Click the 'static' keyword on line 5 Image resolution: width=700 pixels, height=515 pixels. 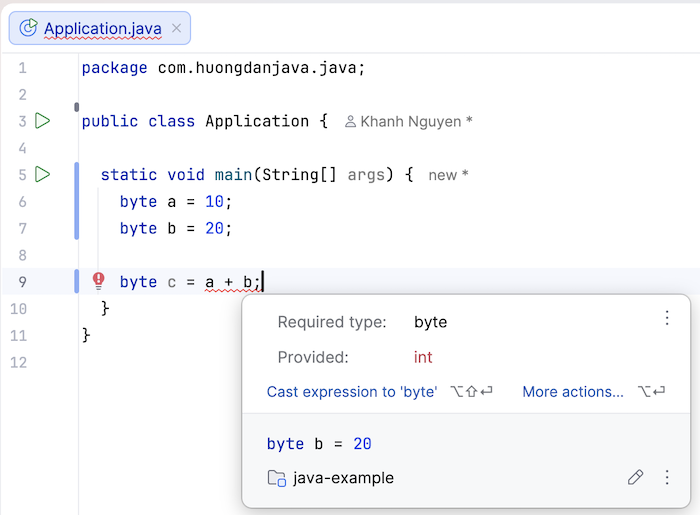point(129,175)
